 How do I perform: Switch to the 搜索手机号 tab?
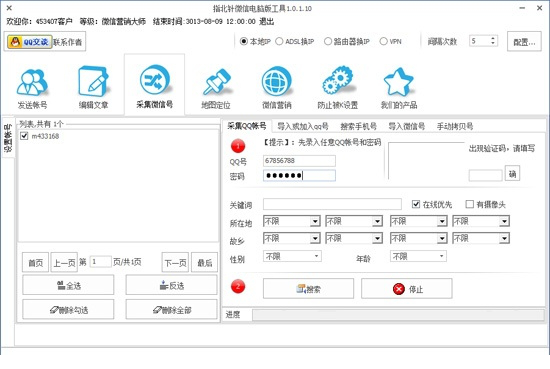coord(358,126)
